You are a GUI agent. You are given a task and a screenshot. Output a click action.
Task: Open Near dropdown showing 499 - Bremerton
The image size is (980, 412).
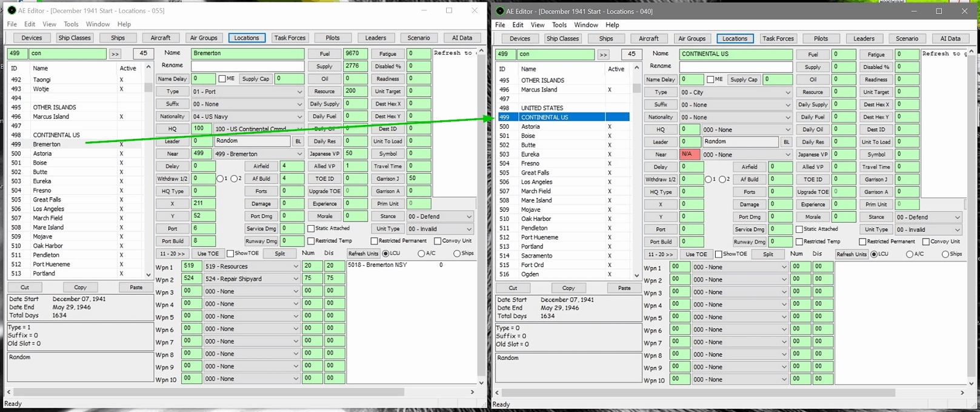coord(259,154)
